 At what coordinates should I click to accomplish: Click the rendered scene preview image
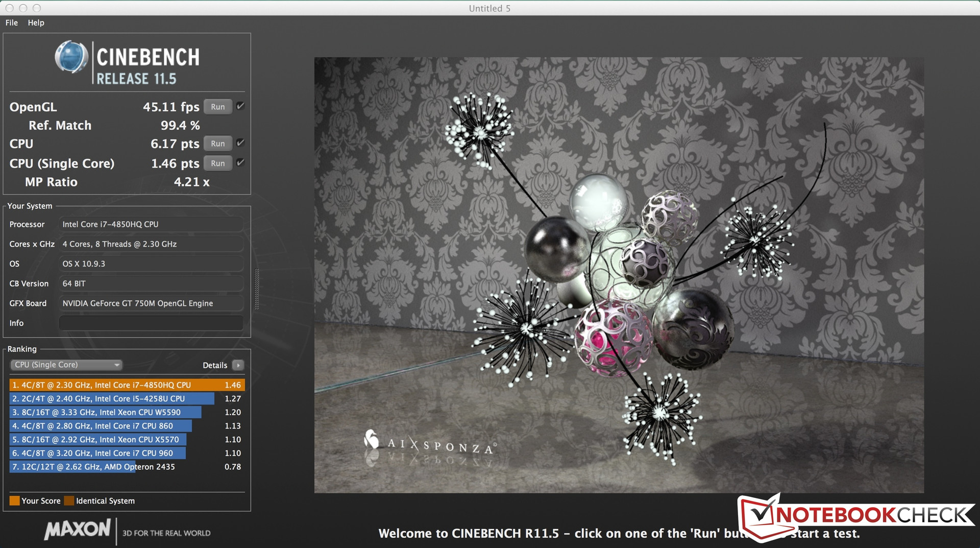pyautogui.click(x=619, y=275)
